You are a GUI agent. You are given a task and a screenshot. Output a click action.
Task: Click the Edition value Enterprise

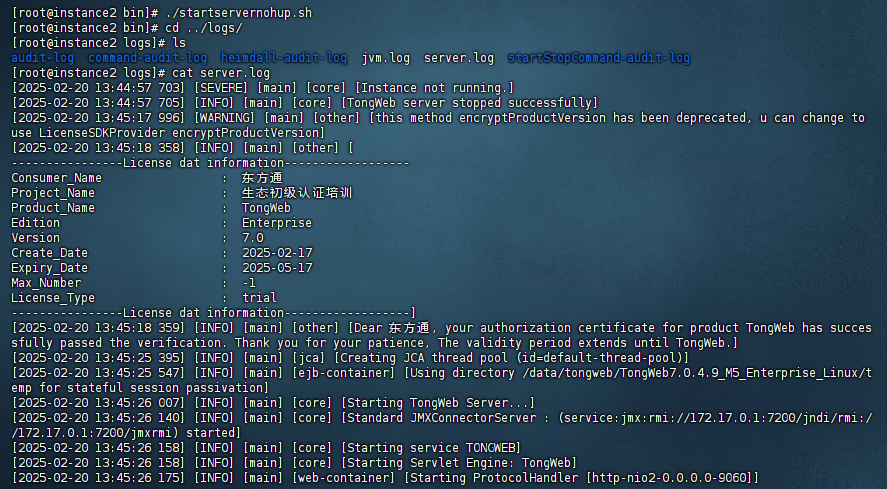coord(277,223)
